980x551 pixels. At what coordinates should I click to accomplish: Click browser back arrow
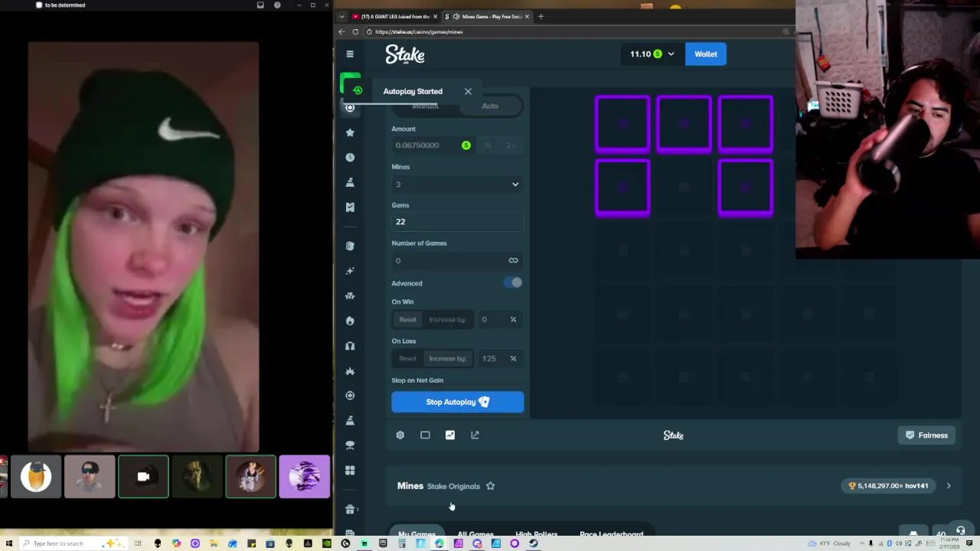pyautogui.click(x=342, y=31)
